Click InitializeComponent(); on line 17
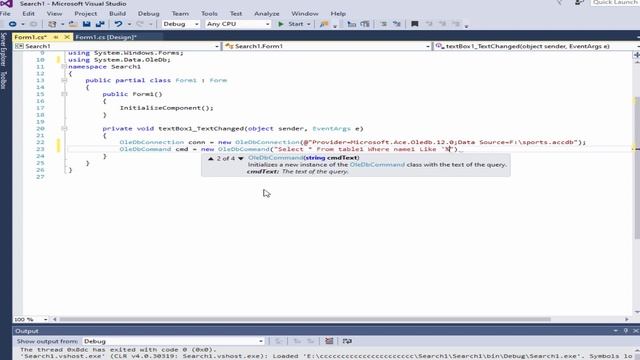This screenshot has height=360, width=640. (167, 108)
